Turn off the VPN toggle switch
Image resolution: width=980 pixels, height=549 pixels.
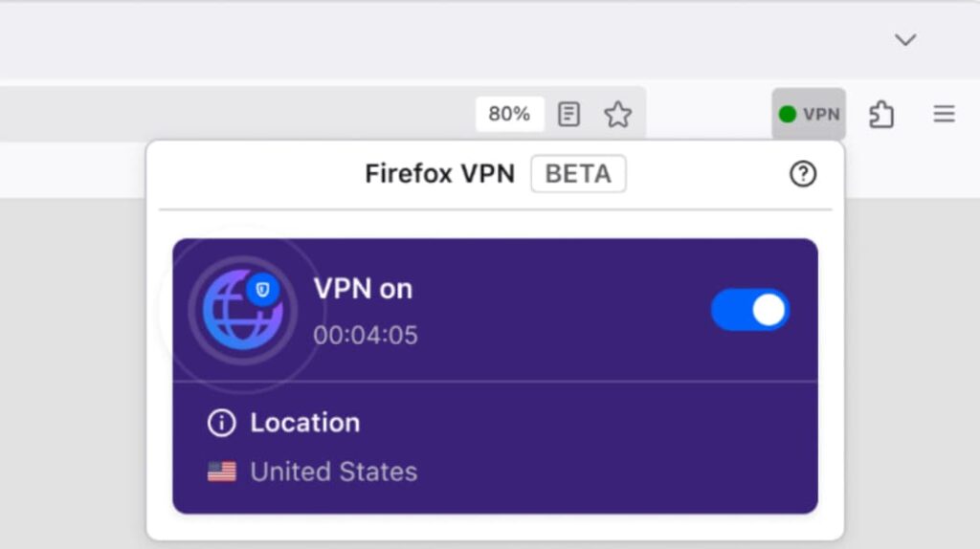click(x=750, y=310)
